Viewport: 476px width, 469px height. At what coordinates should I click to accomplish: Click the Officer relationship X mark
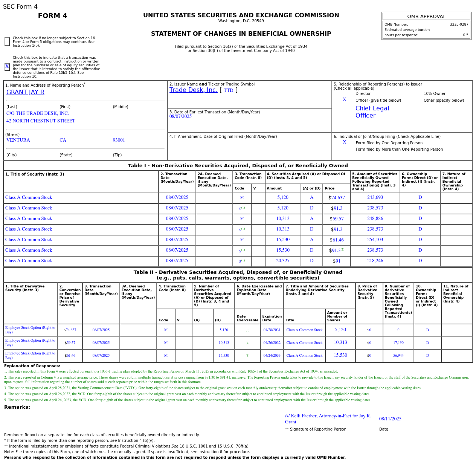pos(344,100)
